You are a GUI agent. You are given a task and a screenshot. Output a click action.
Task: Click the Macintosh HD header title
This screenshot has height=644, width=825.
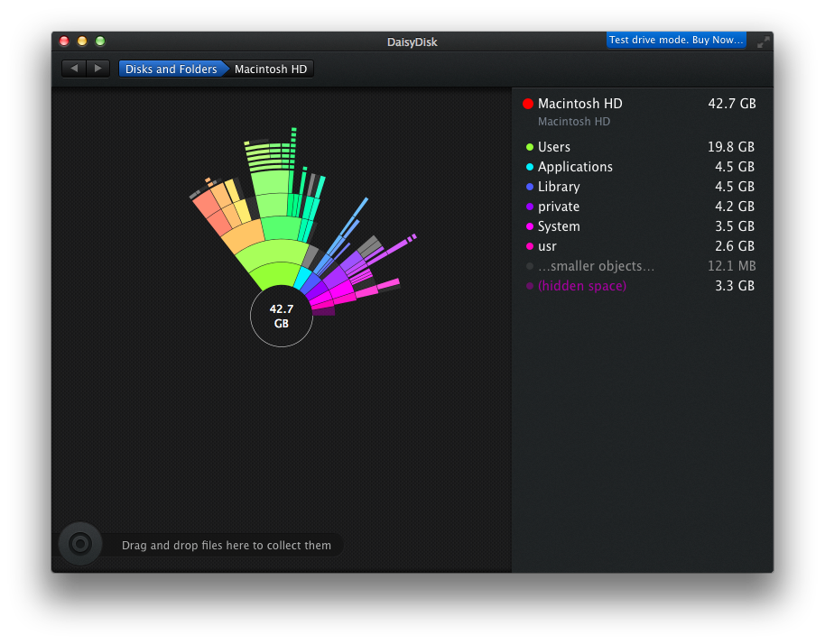579,104
